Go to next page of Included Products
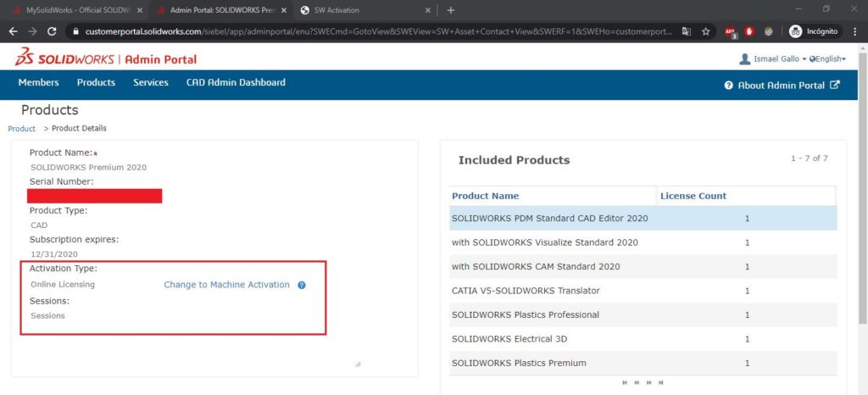Screen dimensions: 868x395 [648, 382]
